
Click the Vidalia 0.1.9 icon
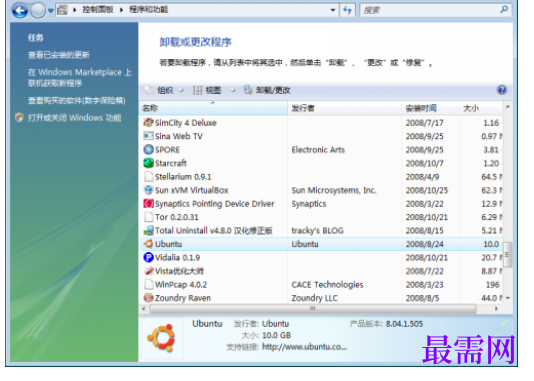148,257
